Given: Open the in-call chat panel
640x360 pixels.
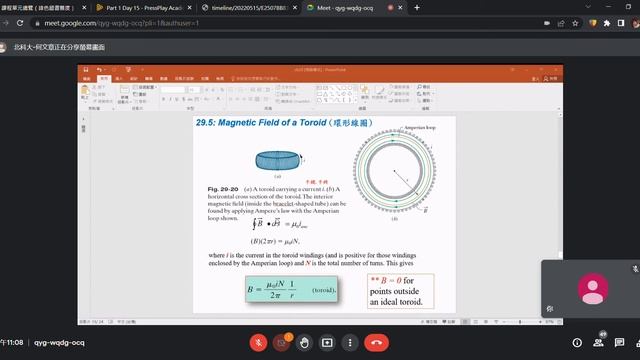Looking at the screenshot, I should coord(619,343).
